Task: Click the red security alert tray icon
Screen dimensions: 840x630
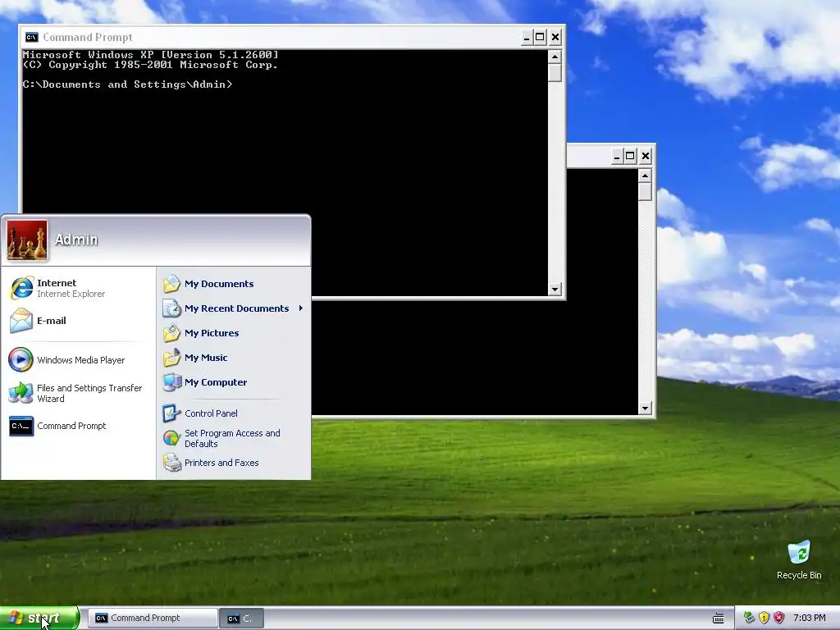Action: tap(779, 618)
